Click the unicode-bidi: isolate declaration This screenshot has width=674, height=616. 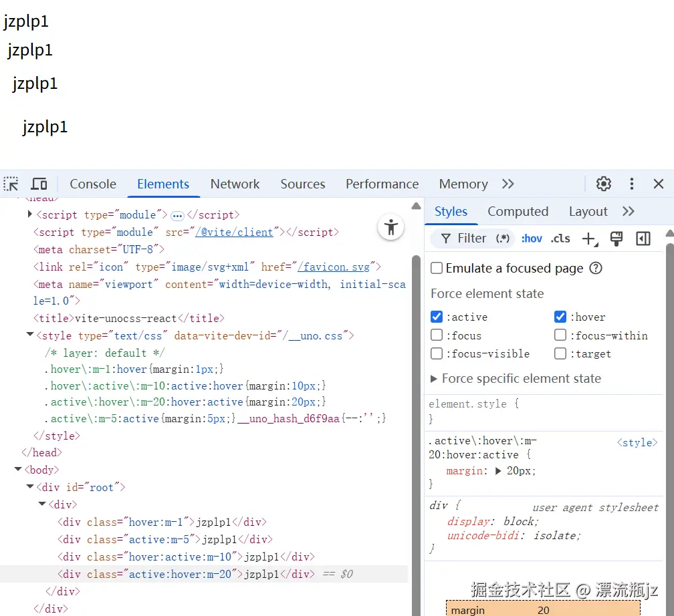coord(514,536)
